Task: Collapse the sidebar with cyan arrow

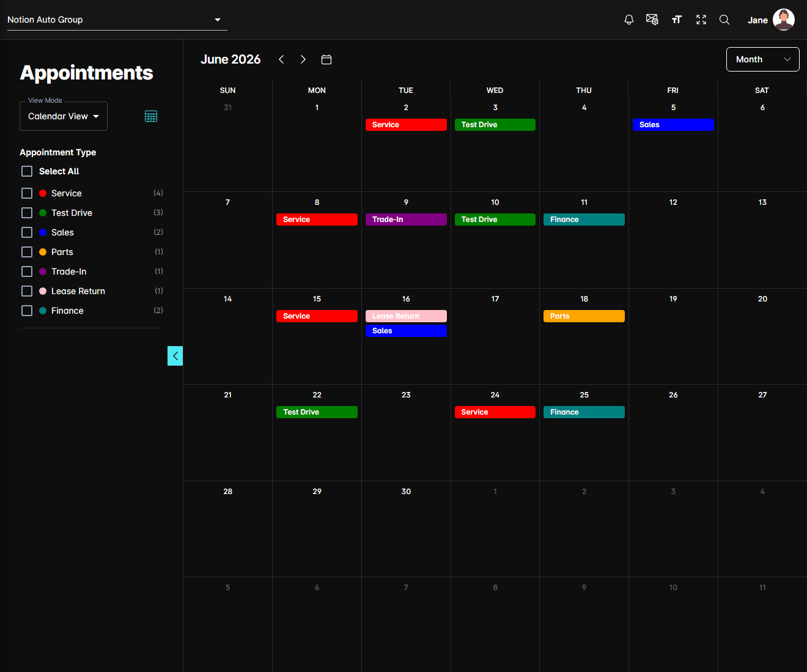Action: click(175, 356)
